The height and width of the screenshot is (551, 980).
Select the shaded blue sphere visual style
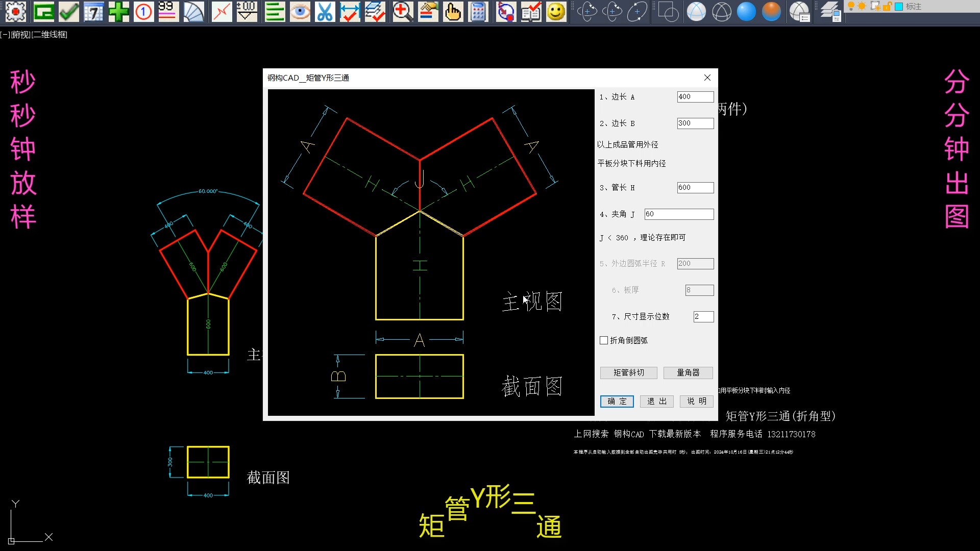[x=746, y=11]
